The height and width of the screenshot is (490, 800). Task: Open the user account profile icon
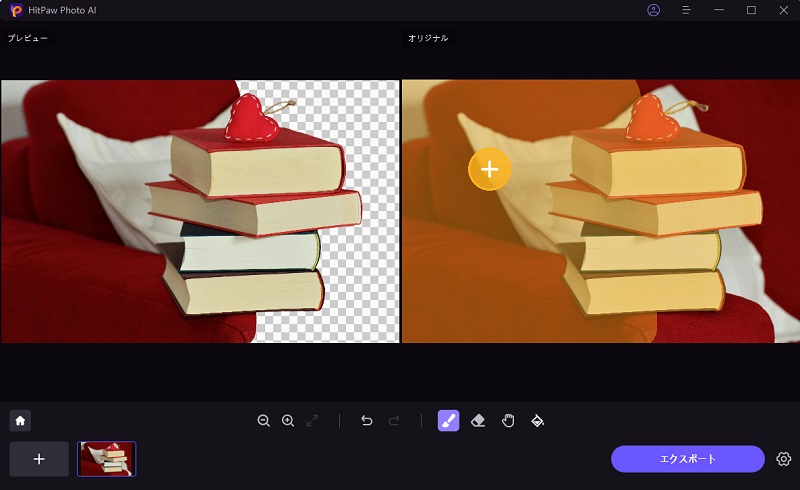654,10
